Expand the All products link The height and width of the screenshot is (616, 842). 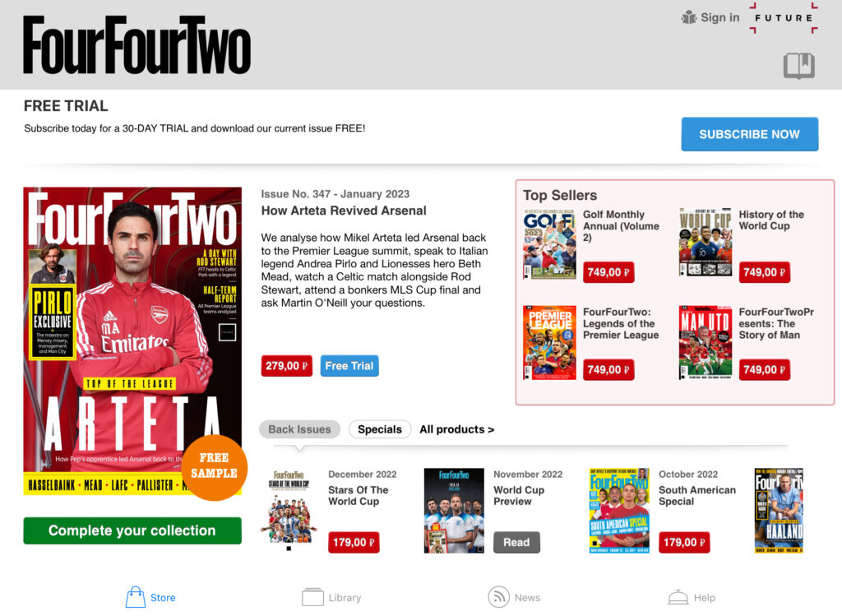click(x=456, y=429)
